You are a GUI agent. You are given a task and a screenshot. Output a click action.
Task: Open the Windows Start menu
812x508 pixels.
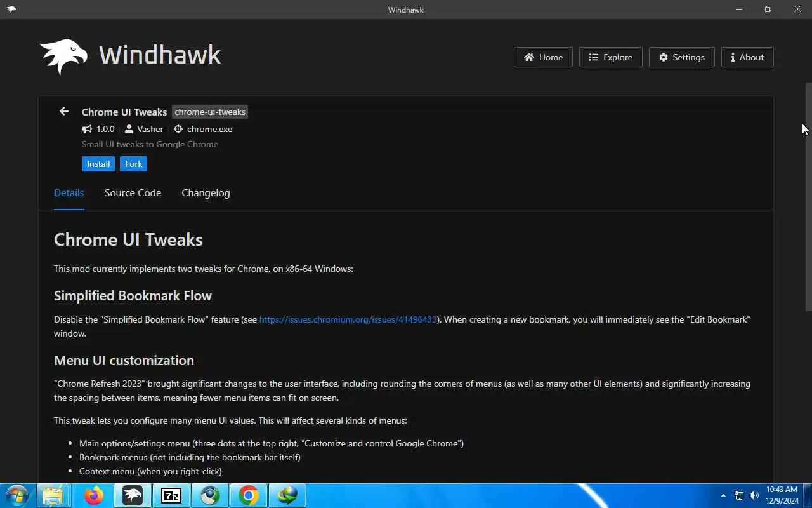[x=17, y=495]
